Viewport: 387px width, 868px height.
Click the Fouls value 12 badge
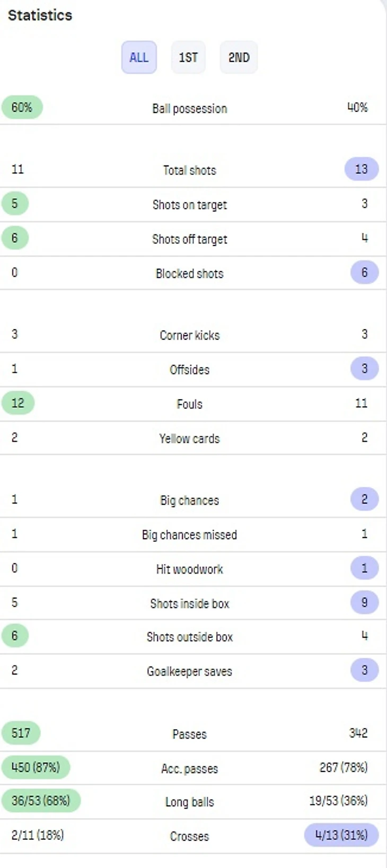click(17, 403)
